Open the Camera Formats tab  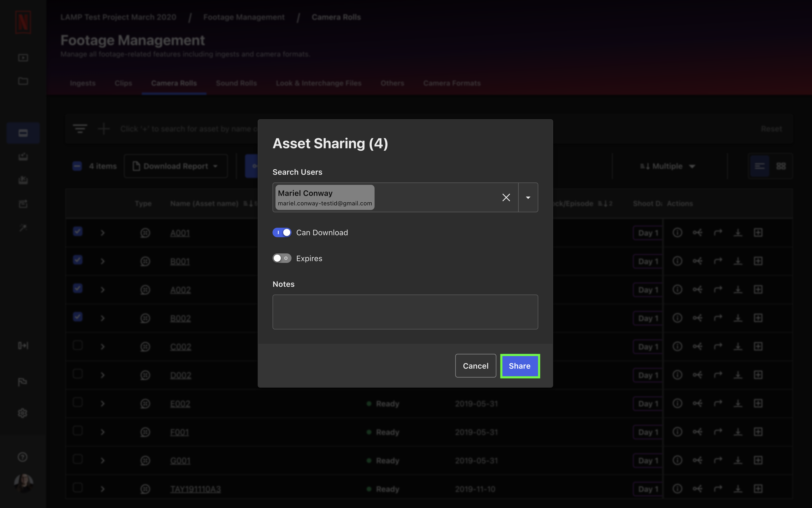pyautogui.click(x=452, y=83)
